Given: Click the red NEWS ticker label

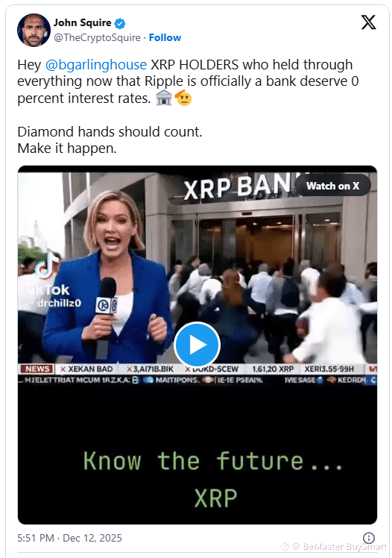Looking at the screenshot, I should tap(37, 369).
